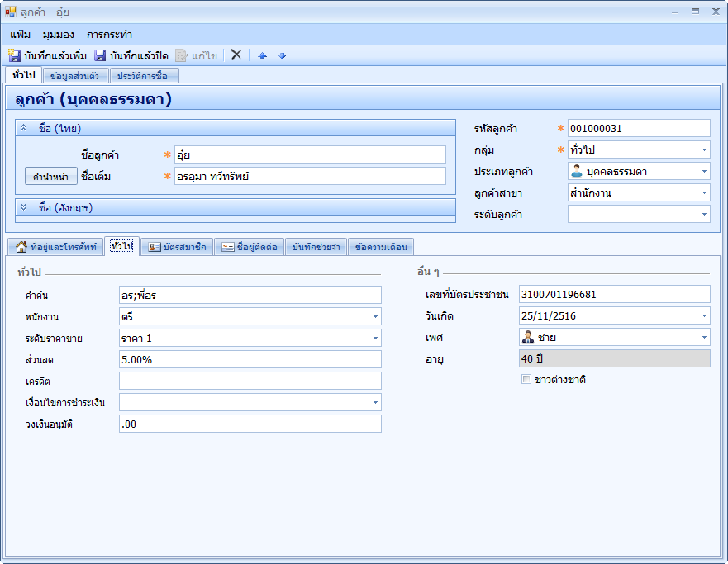Click the บันทึกแล้วเพิ่ม save-and-add icon

coord(15,55)
